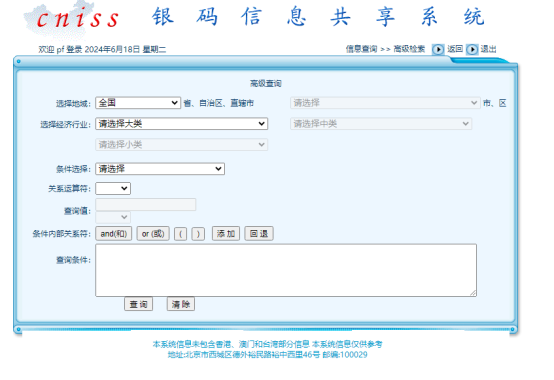
Task: Click the and(和) button
Action: coord(114,233)
